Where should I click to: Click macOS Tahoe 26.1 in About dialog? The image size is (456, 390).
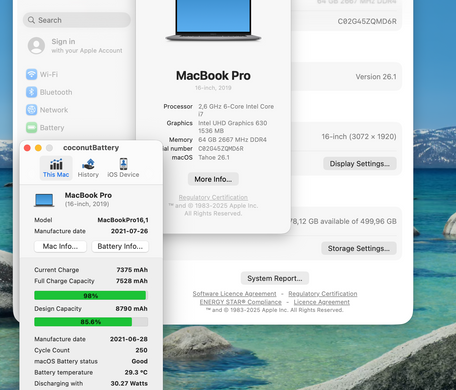tap(214, 157)
